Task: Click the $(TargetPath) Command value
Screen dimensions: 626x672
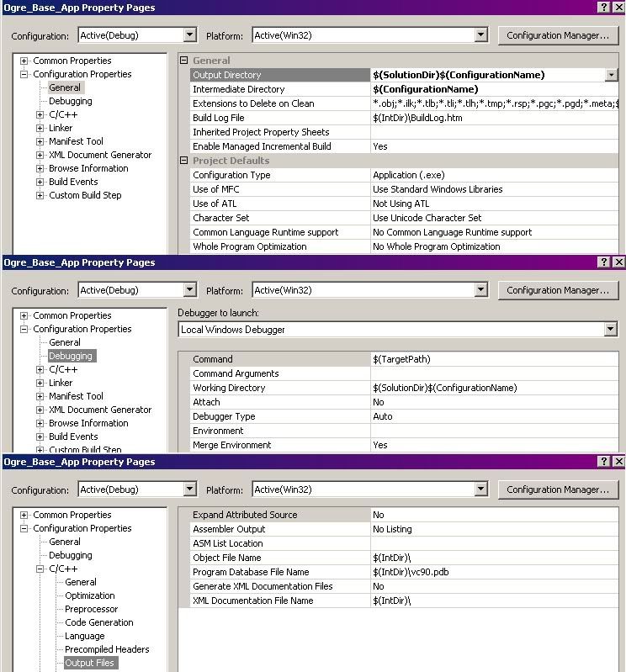Action: [x=495, y=359]
